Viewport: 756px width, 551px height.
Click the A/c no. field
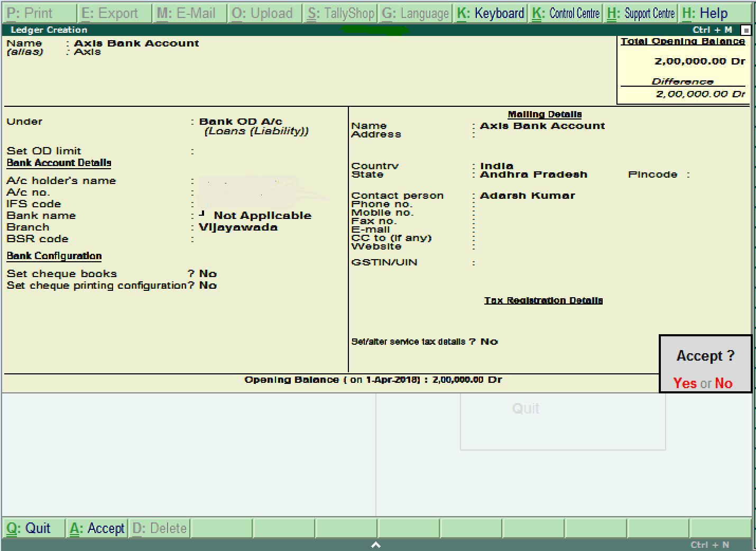point(270,192)
